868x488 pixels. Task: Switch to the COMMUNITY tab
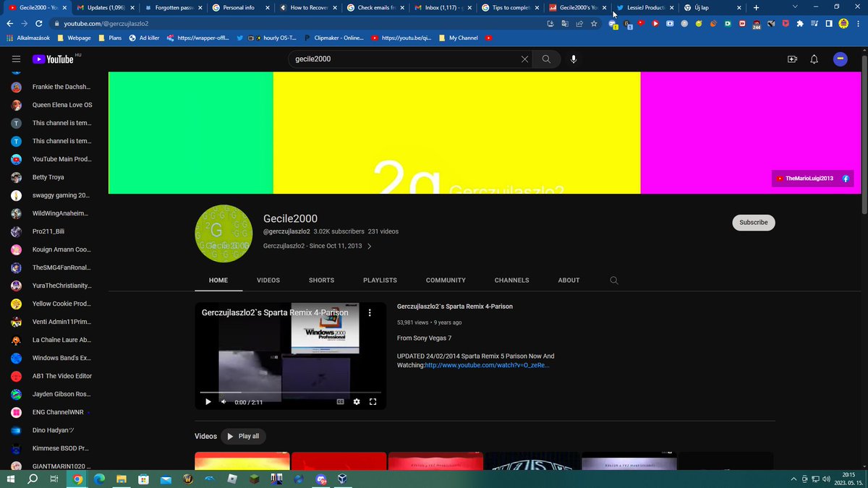(x=446, y=281)
